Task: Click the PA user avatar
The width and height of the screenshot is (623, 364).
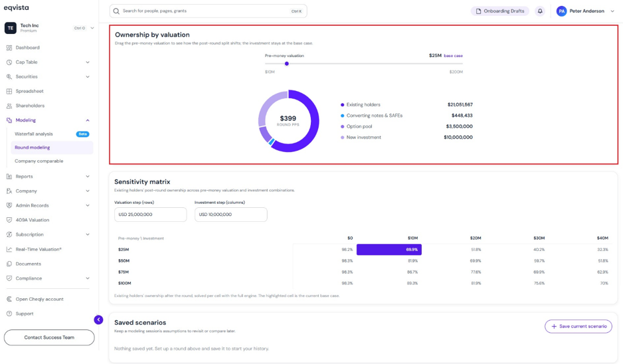Action: coord(561,11)
